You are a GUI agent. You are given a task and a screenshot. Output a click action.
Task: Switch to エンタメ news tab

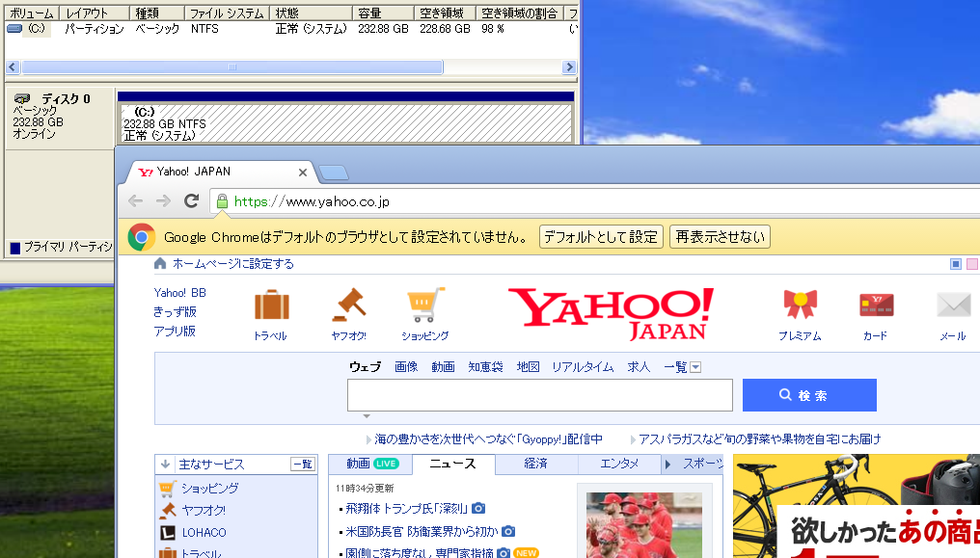[619, 464]
